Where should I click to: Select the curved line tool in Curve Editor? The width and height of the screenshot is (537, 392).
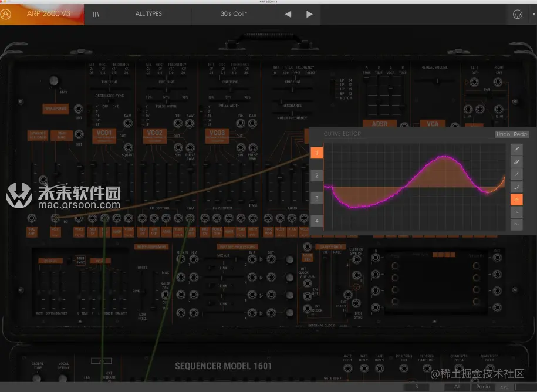[516, 187]
